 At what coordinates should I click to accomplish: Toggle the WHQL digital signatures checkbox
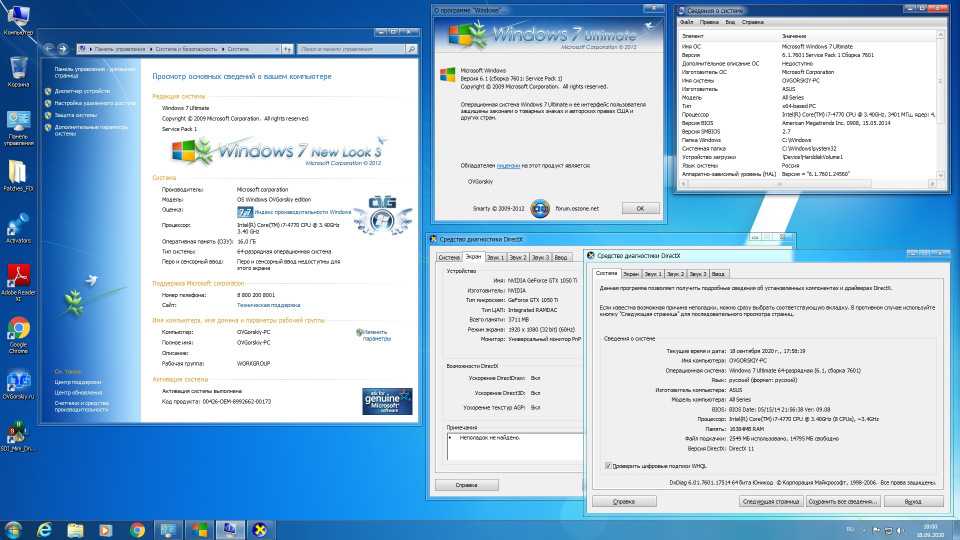coord(608,466)
